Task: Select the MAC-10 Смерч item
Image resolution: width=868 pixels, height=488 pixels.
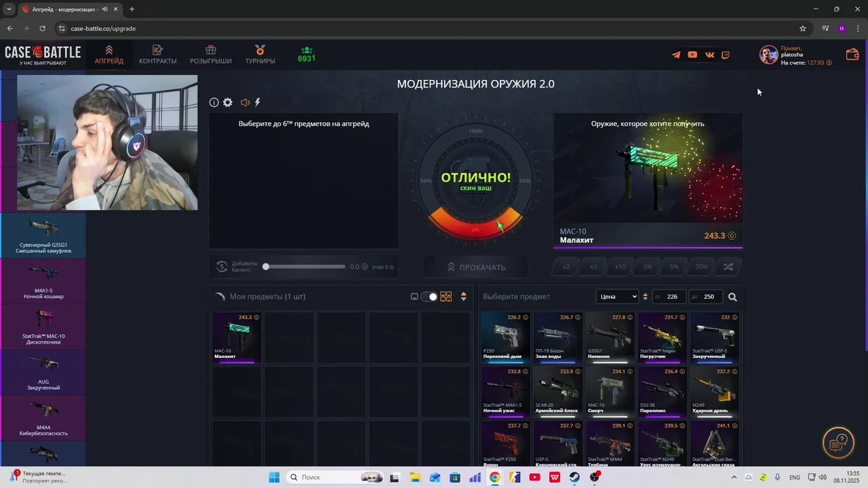Action: 610,392
